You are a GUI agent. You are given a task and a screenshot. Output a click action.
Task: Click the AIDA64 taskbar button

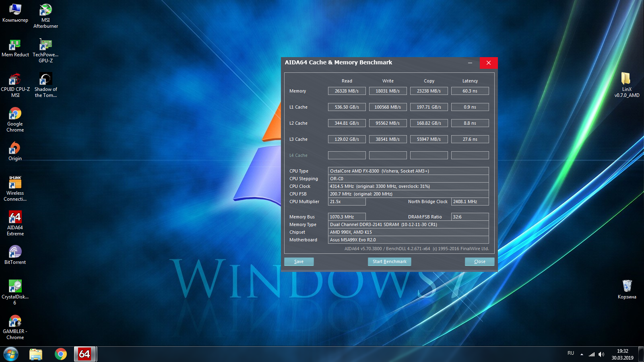pyautogui.click(x=85, y=354)
